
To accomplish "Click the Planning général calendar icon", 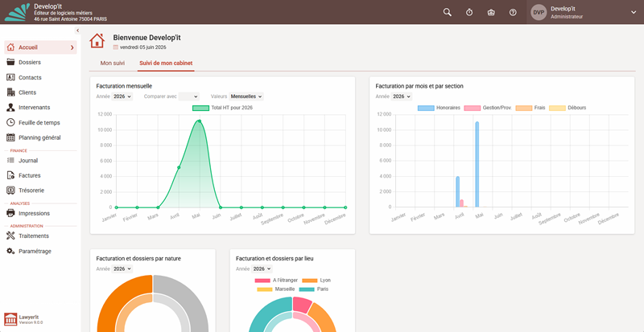I will point(11,137).
